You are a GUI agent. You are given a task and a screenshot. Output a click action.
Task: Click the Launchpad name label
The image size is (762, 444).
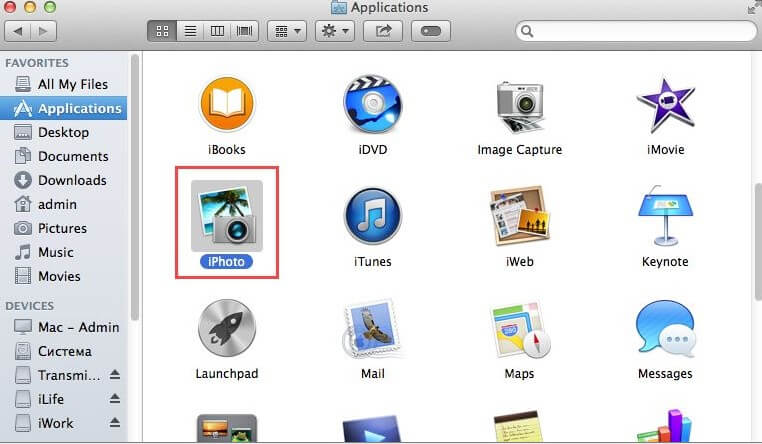point(227,374)
